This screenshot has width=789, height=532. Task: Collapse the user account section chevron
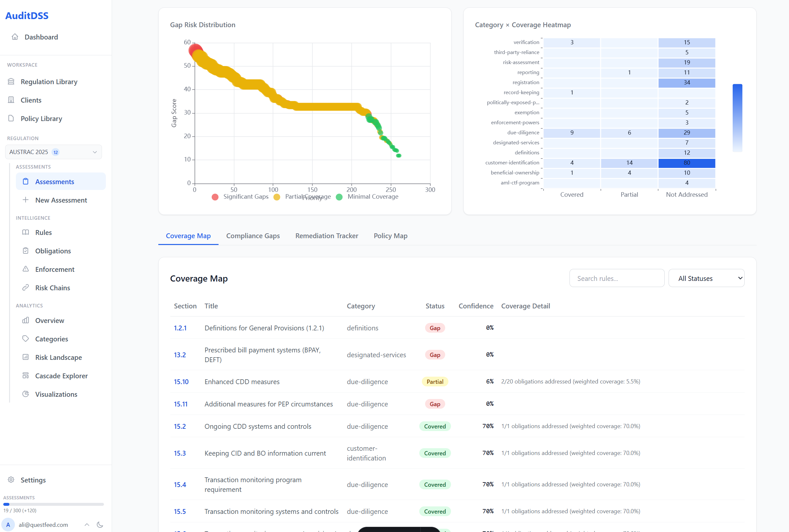pyautogui.click(x=87, y=525)
